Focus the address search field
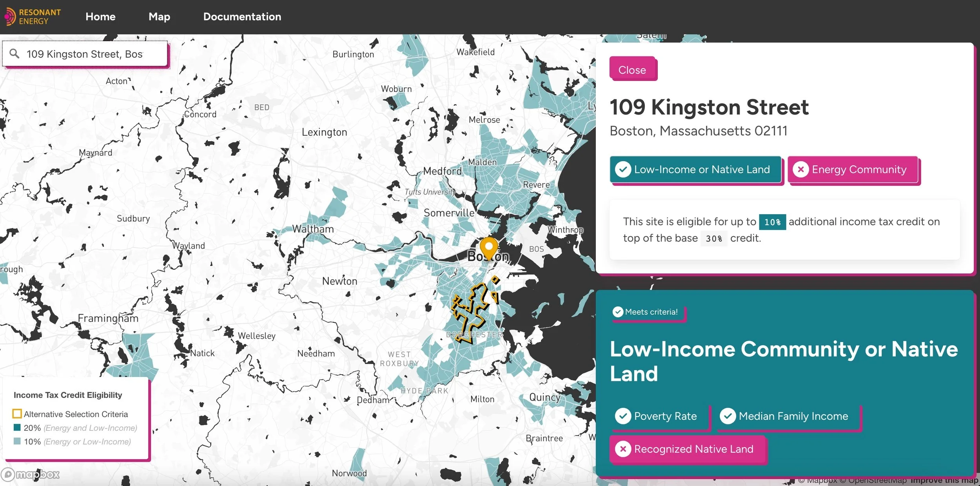The image size is (980, 486). click(85, 54)
